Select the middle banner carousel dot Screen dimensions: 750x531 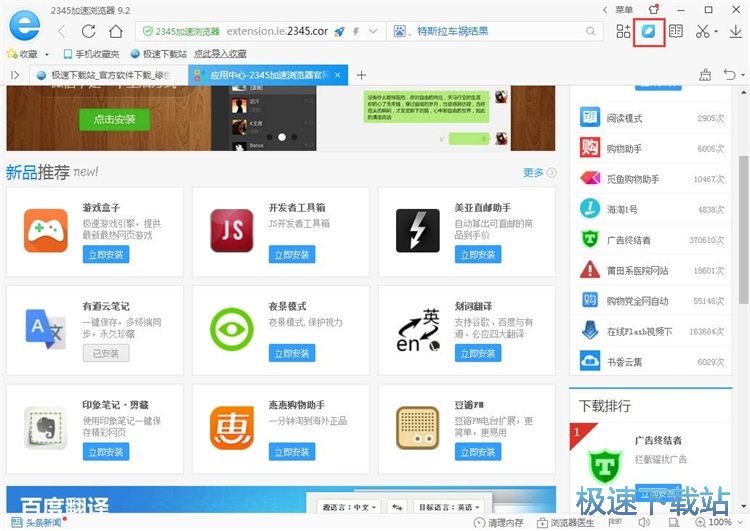282,137
